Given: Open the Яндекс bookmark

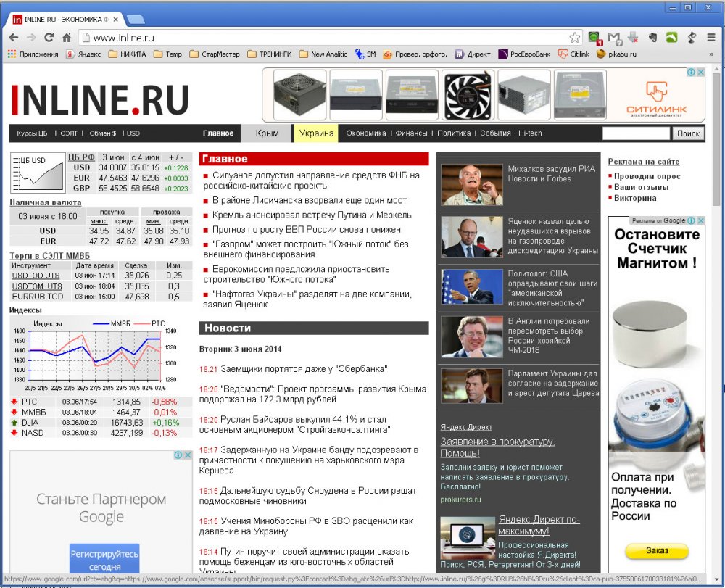Looking at the screenshot, I should pyautogui.click(x=83, y=54).
